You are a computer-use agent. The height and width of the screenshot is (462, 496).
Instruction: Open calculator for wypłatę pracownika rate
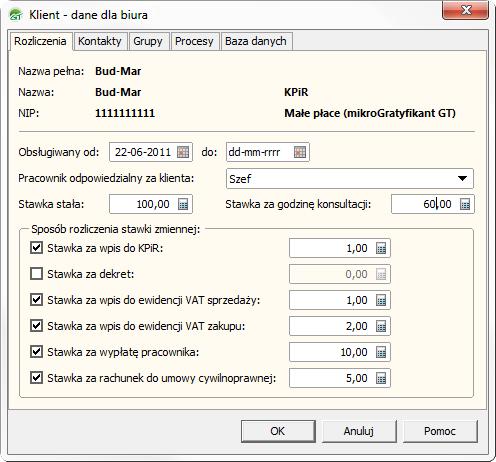(x=381, y=352)
